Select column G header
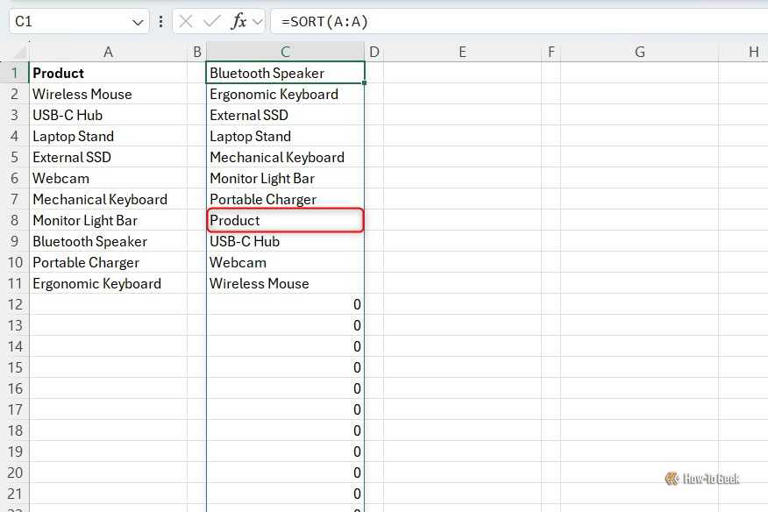 640,52
